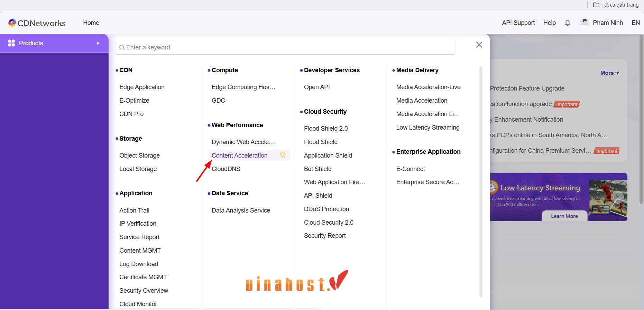Close the products panel with X
The width and height of the screenshot is (644, 310).
[x=479, y=45]
